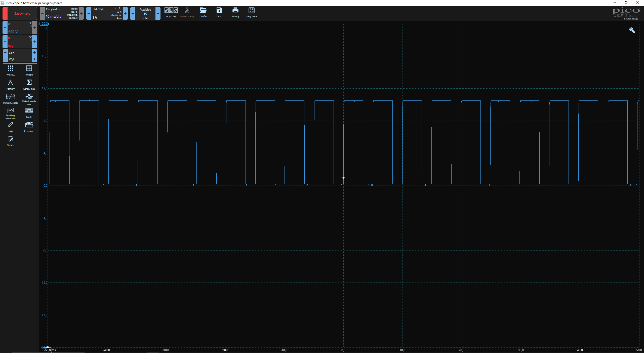Open the Czynności actions tool

click(x=29, y=127)
